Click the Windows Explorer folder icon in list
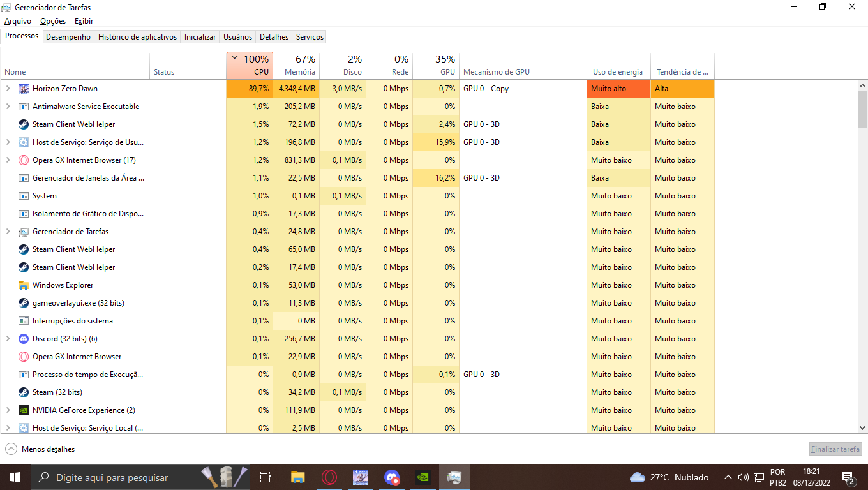The image size is (868, 490). [x=24, y=285]
